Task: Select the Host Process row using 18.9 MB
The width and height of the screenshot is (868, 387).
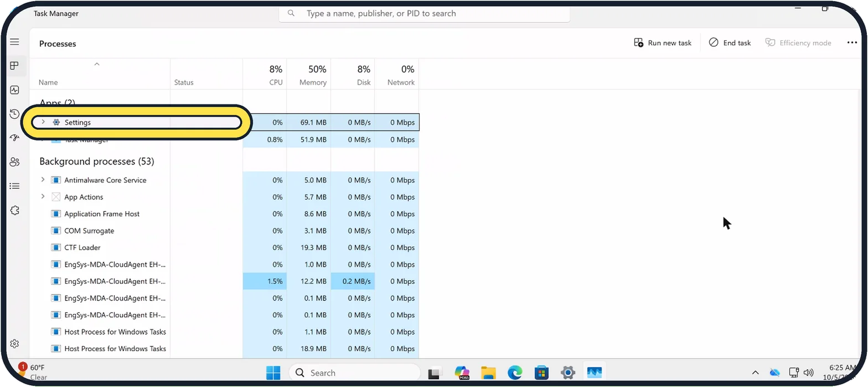Action: pos(224,349)
